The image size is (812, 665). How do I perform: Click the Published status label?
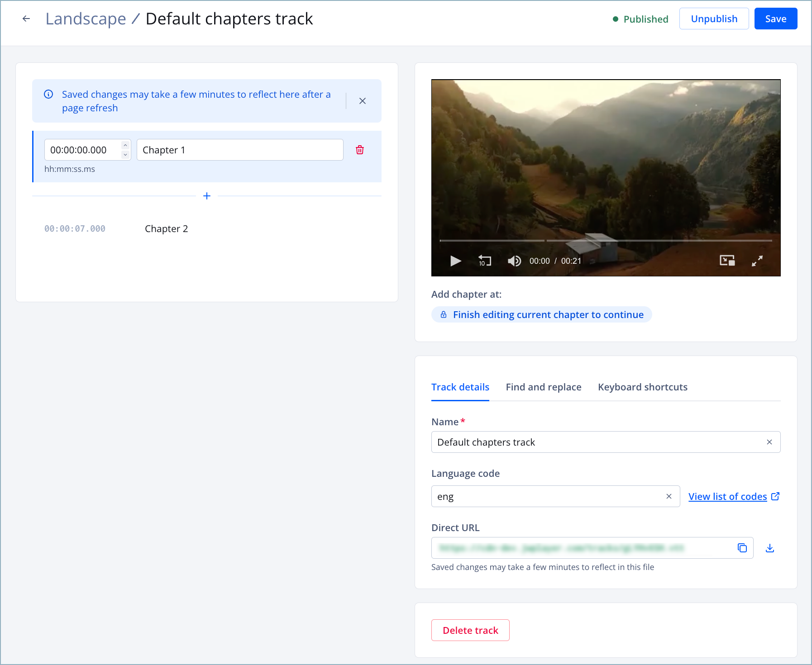point(646,19)
